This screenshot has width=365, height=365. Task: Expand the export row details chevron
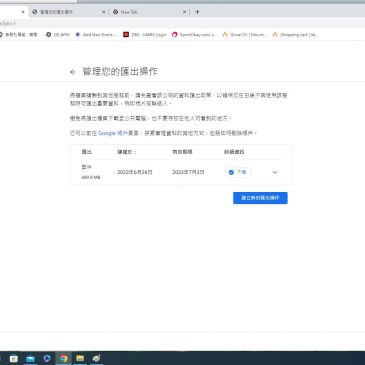[x=275, y=172]
